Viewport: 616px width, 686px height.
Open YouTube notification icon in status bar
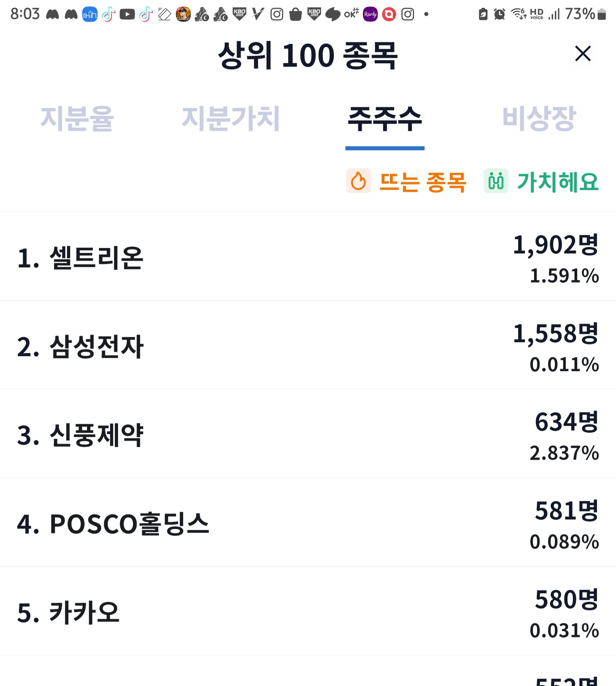click(127, 14)
